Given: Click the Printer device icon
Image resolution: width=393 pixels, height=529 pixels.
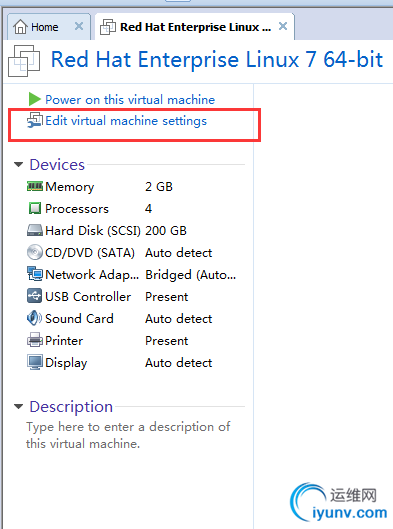Looking at the screenshot, I should coord(35,340).
